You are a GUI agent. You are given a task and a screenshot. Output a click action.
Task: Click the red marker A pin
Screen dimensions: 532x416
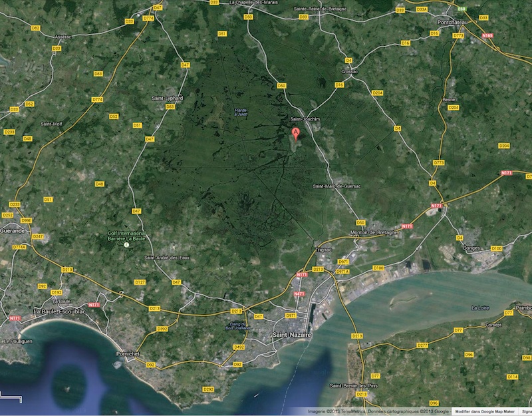[295, 133]
